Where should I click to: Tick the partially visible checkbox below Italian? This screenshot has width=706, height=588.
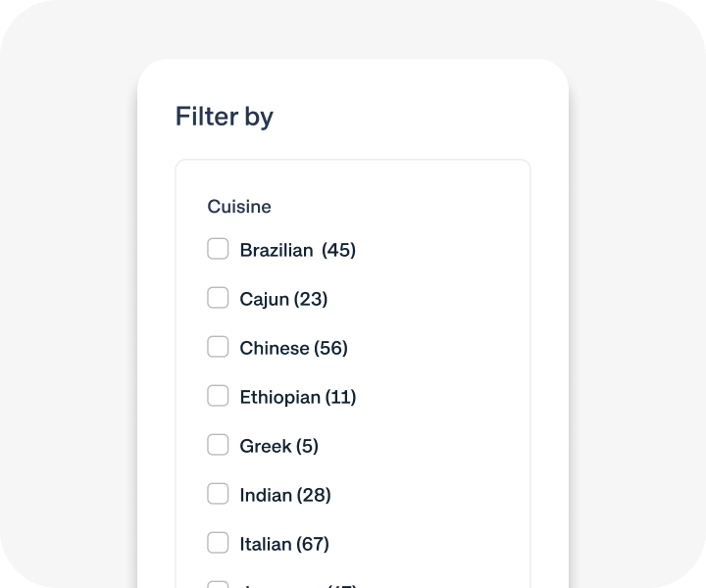pyautogui.click(x=218, y=585)
